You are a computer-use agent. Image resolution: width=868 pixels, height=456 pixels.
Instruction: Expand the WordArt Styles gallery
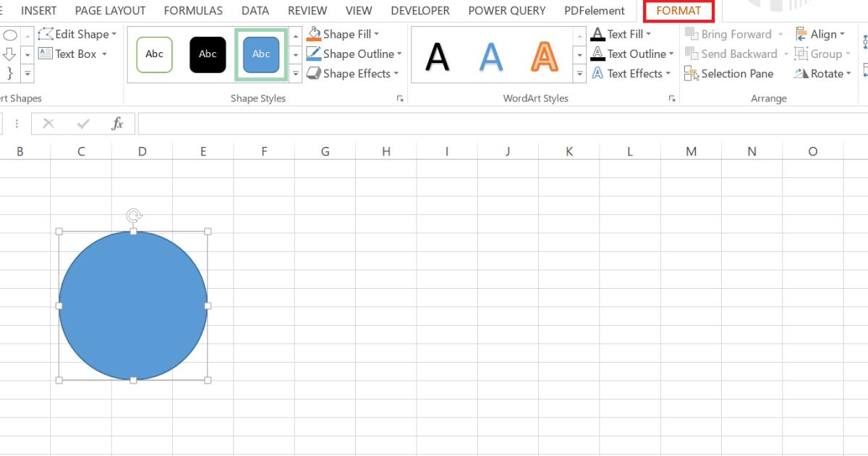coord(579,72)
